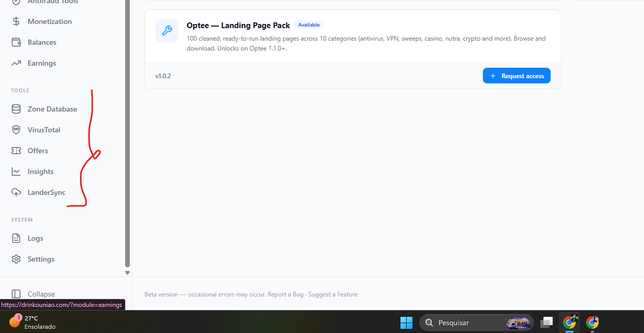Click the Monetization dollar icon
Image resolution: width=644 pixels, height=333 pixels.
16,21
